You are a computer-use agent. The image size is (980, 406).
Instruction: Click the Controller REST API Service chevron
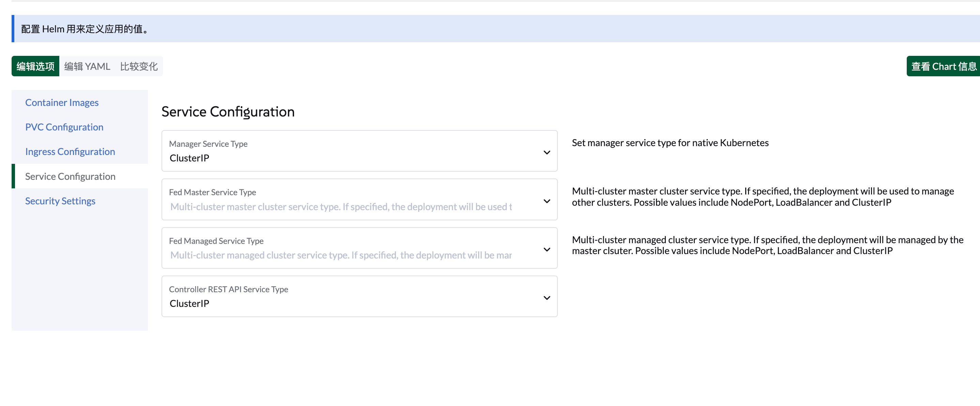click(547, 298)
